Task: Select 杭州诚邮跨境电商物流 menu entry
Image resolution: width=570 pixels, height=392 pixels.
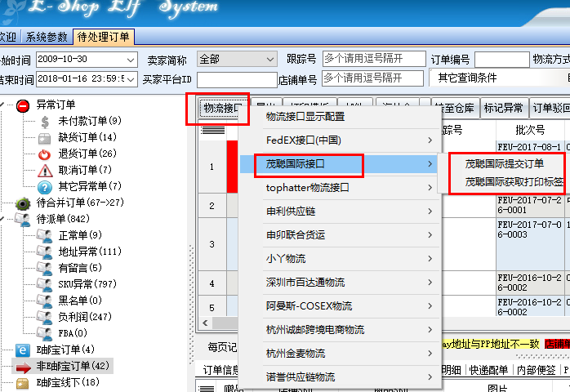Action: click(340, 329)
